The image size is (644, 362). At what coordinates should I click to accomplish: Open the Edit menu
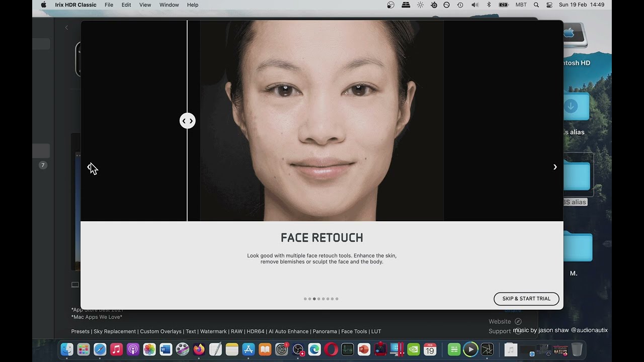click(126, 5)
